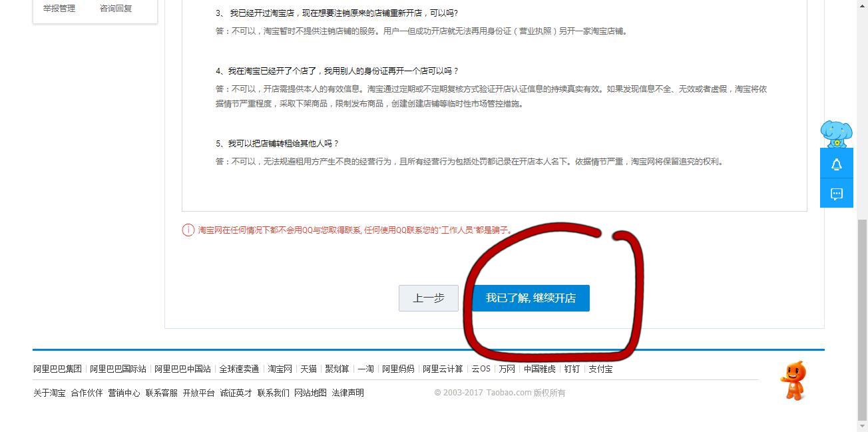This screenshot has height=432, width=868.
Task: Open 联系客服 link in footer
Action: tap(162, 393)
